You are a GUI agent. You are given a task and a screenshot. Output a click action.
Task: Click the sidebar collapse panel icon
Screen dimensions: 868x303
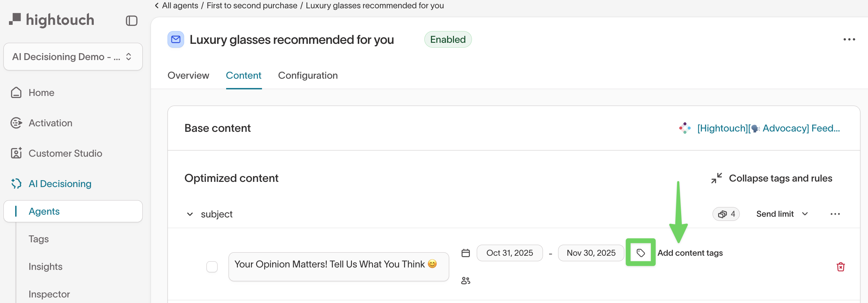coord(131,21)
